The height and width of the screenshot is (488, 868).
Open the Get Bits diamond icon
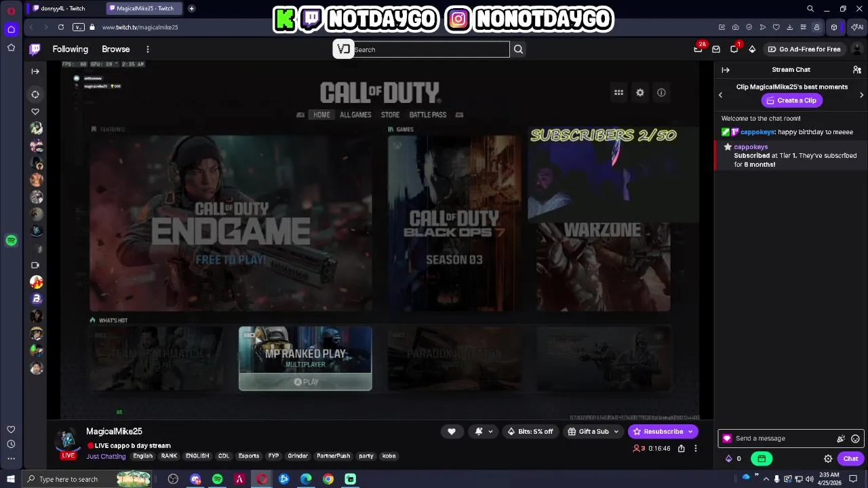pyautogui.click(x=752, y=49)
